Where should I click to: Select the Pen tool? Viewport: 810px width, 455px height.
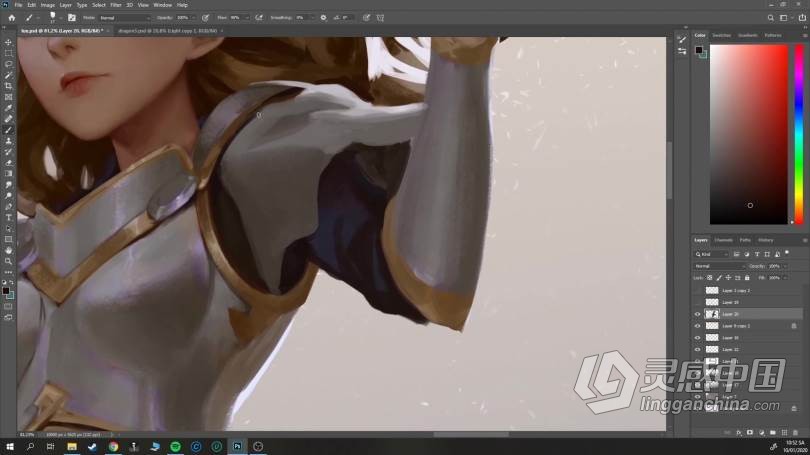click(8, 207)
